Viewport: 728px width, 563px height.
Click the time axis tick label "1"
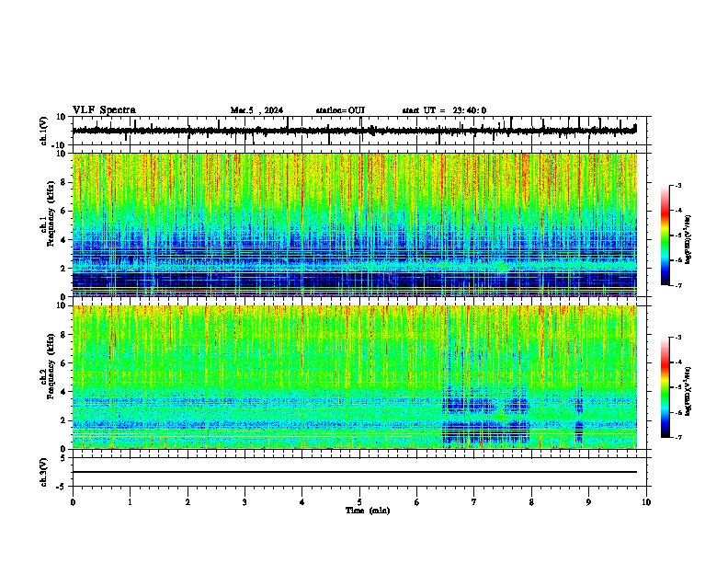130,502
